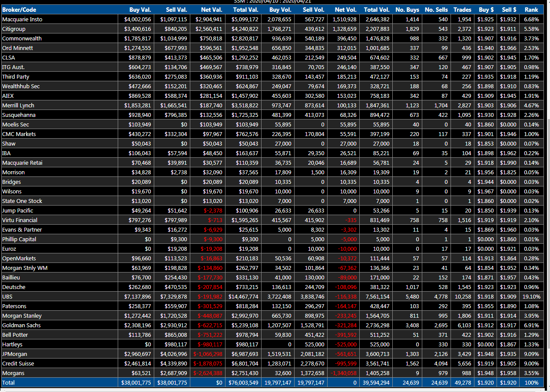Screen dimensions: 550x392
Task: Click the Total Vol. column header
Action: point(377,10)
